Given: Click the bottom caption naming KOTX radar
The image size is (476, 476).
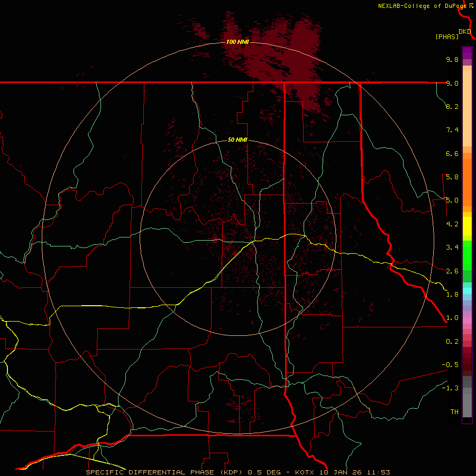Looking at the screenshot, I should click(237, 472).
